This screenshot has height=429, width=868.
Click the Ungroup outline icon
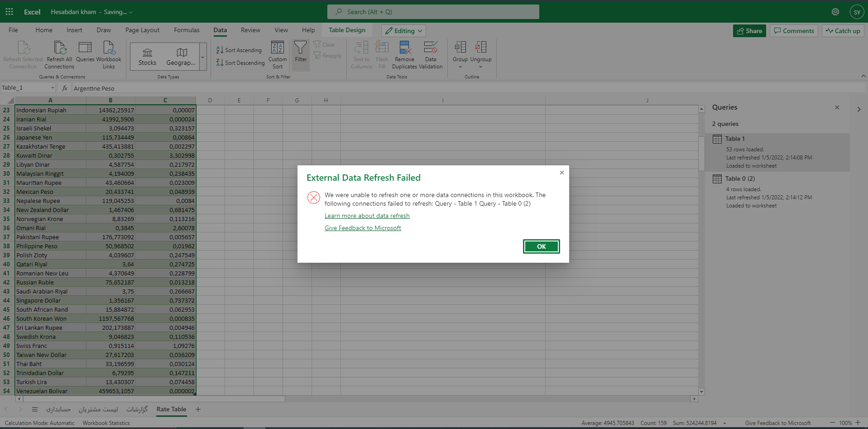(481, 47)
